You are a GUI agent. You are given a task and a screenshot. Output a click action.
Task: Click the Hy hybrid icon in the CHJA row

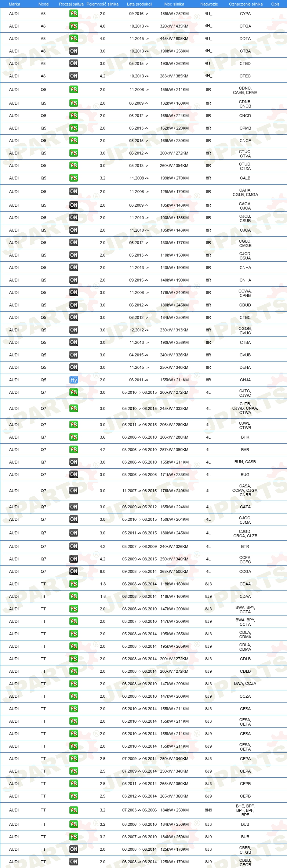tap(74, 380)
